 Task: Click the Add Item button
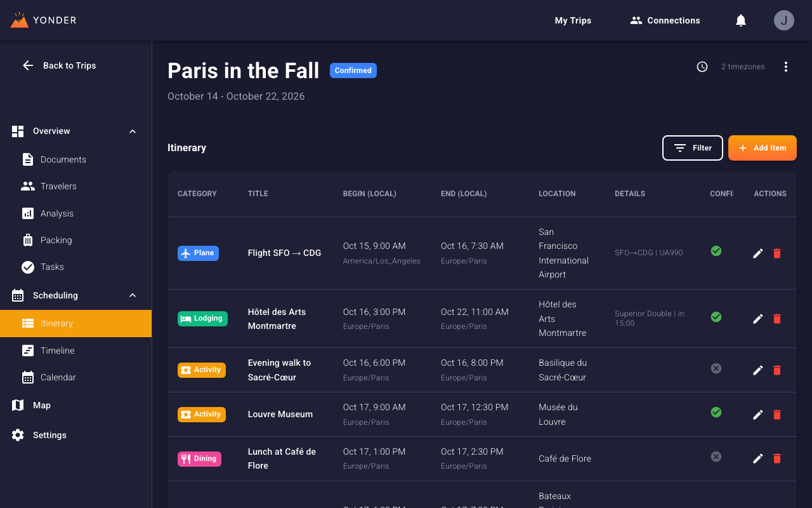pyautogui.click(x=762, y=148)
